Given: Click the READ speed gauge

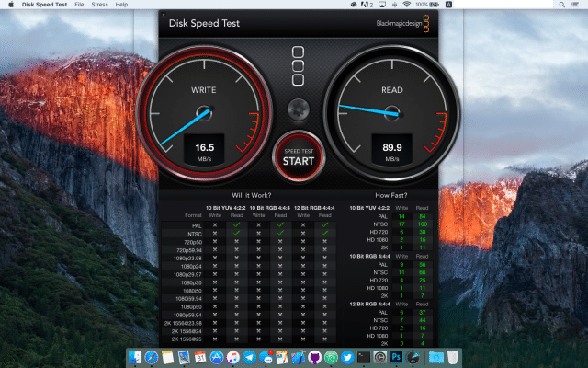Looking at the screenshot, I should click(x=392, y=113).
